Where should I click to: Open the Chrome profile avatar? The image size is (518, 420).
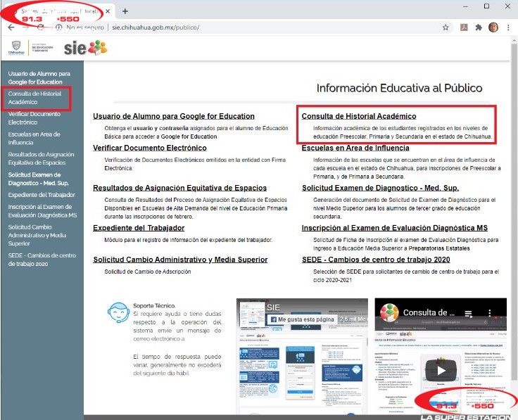pyautogui.click(x=494, y=27)
